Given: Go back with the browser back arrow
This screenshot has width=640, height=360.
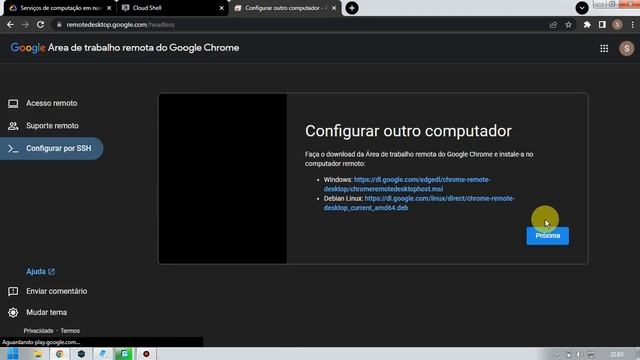Looking at the screenshot, I should tap(10, 24).
